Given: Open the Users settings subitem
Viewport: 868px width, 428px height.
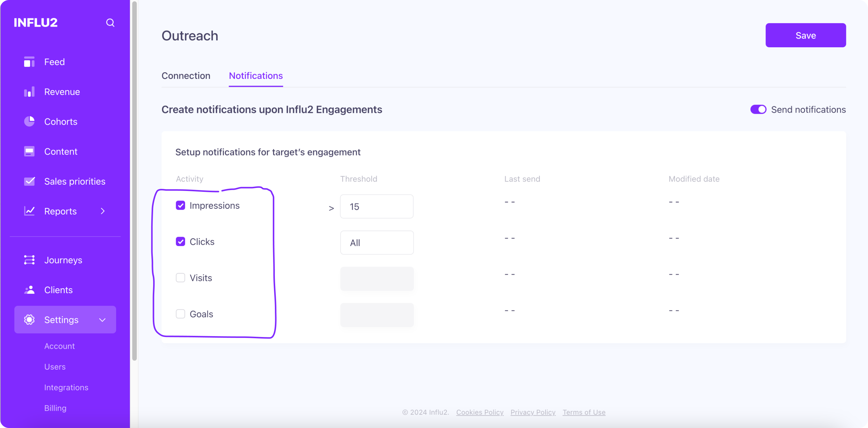Looking at the screenshot, I should pos(55,367).
